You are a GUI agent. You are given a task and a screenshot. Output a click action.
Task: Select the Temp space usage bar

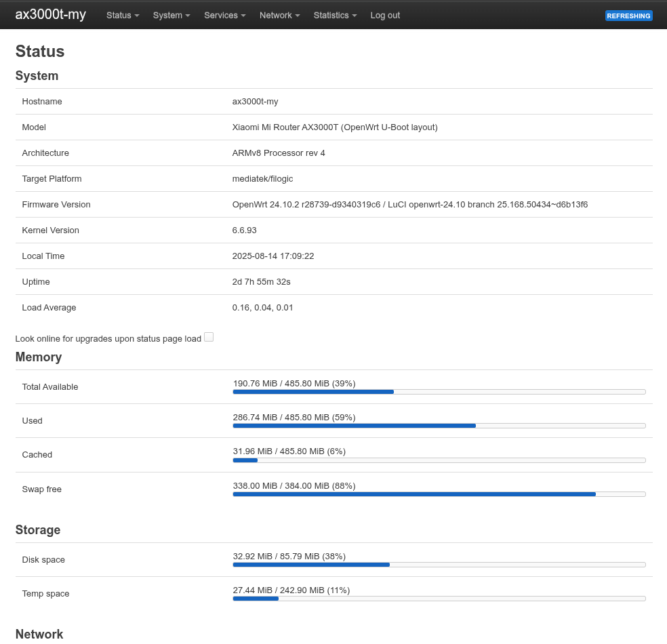pyautogui.click(x=439, y=598)
